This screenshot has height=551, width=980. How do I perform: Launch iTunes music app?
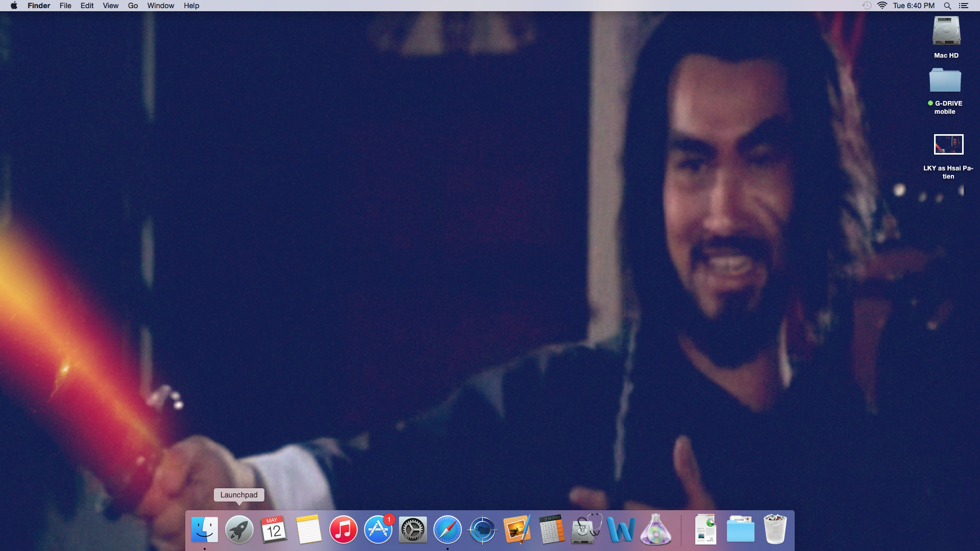(x=344, y=530)
